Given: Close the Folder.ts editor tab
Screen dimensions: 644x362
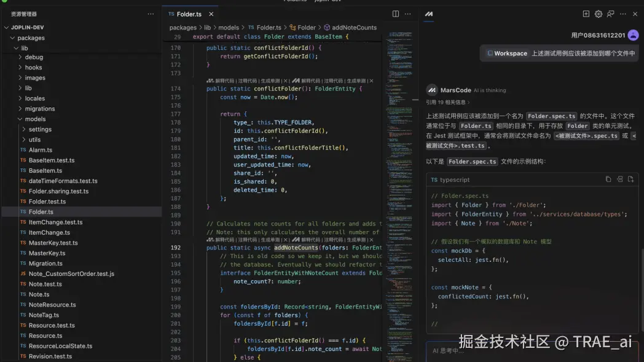Looking at the screenshot, I should 211,14.
